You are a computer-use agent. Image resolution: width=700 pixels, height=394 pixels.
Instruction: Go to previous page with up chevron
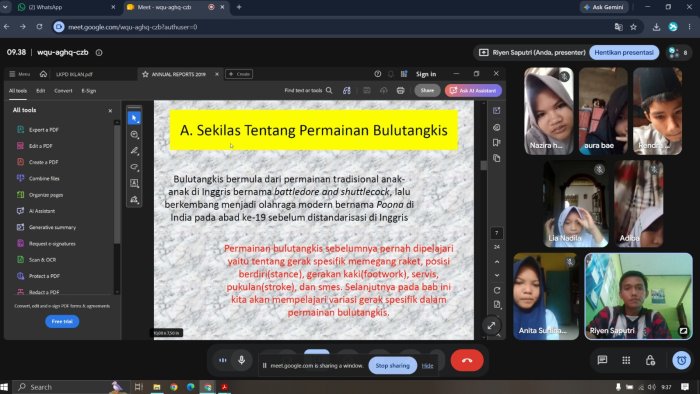pos(497,261)
